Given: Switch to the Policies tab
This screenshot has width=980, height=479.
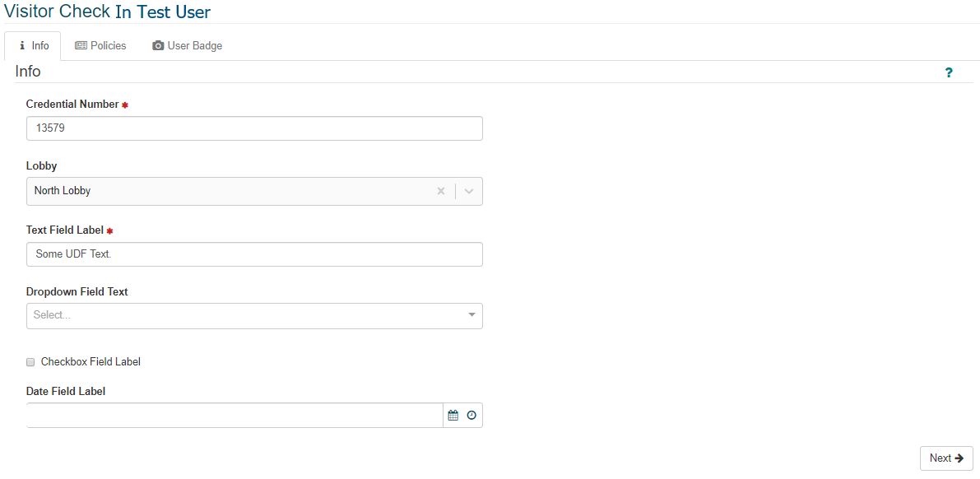Looking at the screenshot, I should [x=100, y=45].
